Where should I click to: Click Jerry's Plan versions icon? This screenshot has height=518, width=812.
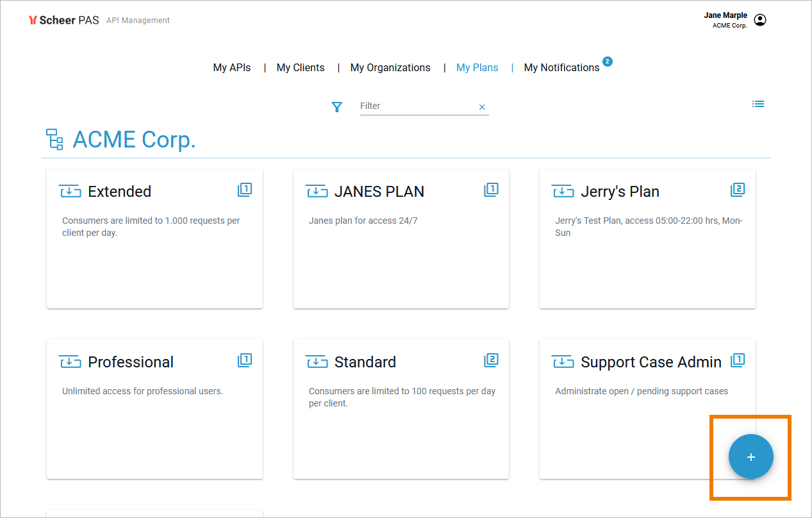pyautogui.click(x=738, y=190)
